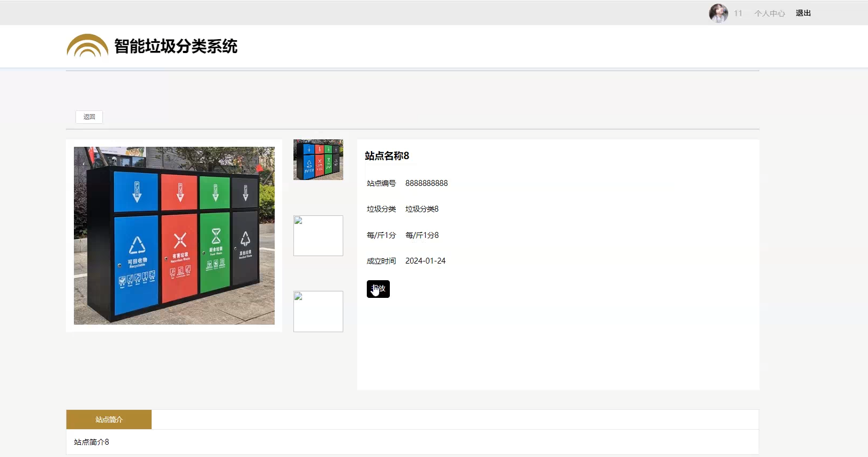
Task: Open the 个人中心 link
Action: click(769, 13)
